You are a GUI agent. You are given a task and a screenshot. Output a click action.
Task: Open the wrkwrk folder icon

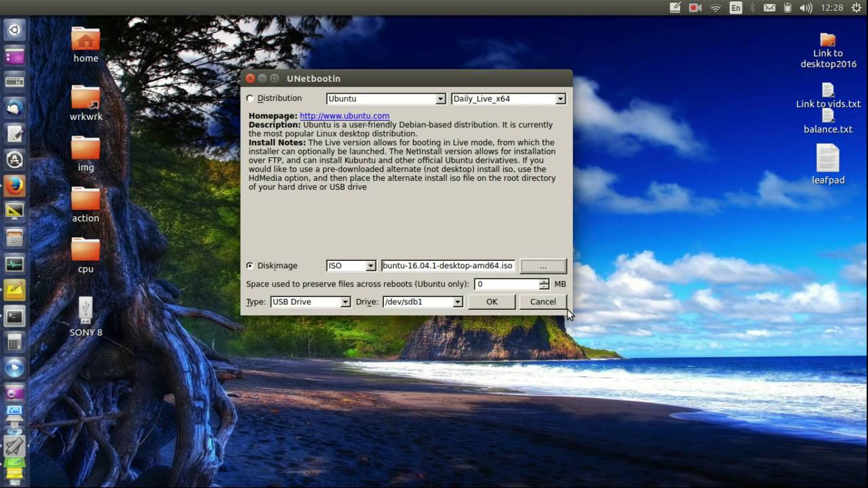point(85,103)
